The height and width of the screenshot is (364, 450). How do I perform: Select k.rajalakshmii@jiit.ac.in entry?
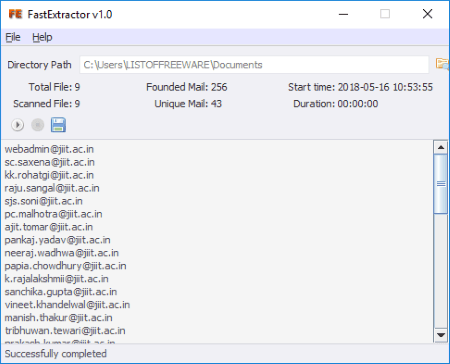click(x=56, y=279)
